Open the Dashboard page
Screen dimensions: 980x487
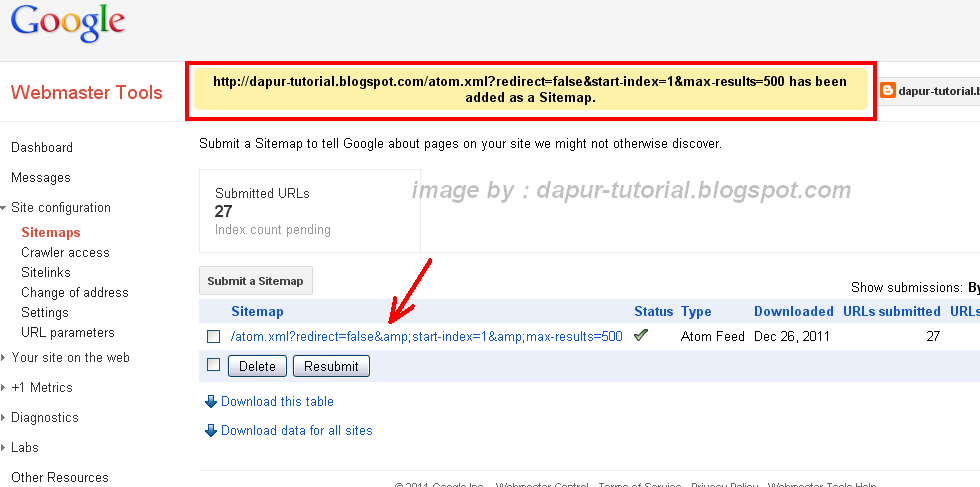[42, 148]
